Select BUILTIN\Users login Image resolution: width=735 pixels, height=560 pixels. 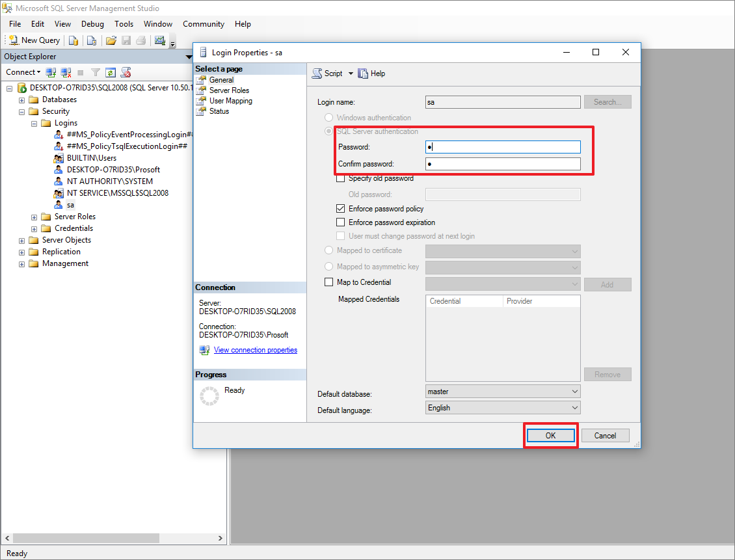pos(92,158)
